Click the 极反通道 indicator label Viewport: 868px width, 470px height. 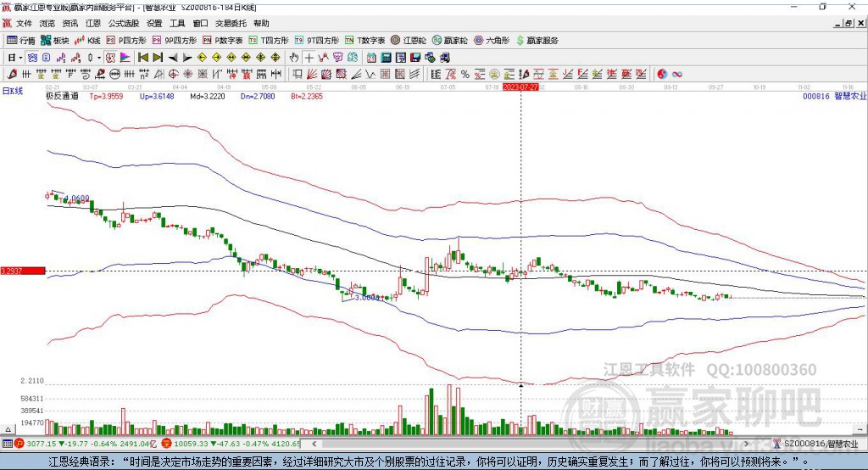tap(62, 96)
